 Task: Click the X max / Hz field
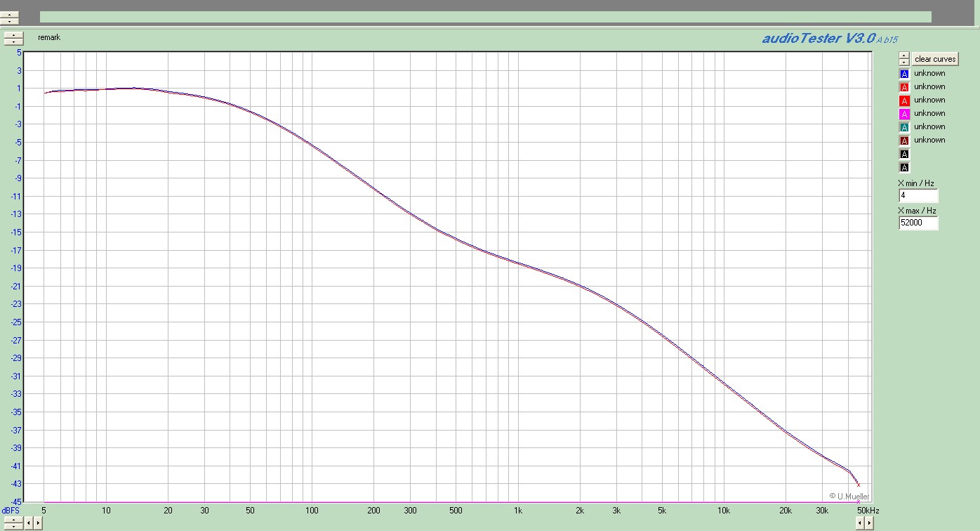(918, 223)
